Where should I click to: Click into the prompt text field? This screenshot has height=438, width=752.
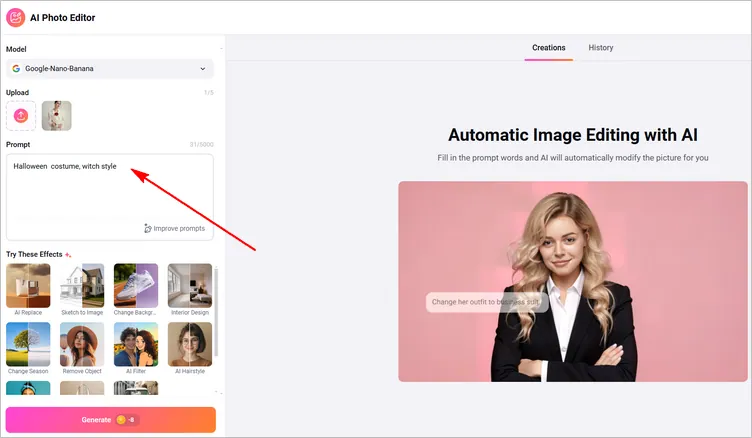tap(109, 190)
